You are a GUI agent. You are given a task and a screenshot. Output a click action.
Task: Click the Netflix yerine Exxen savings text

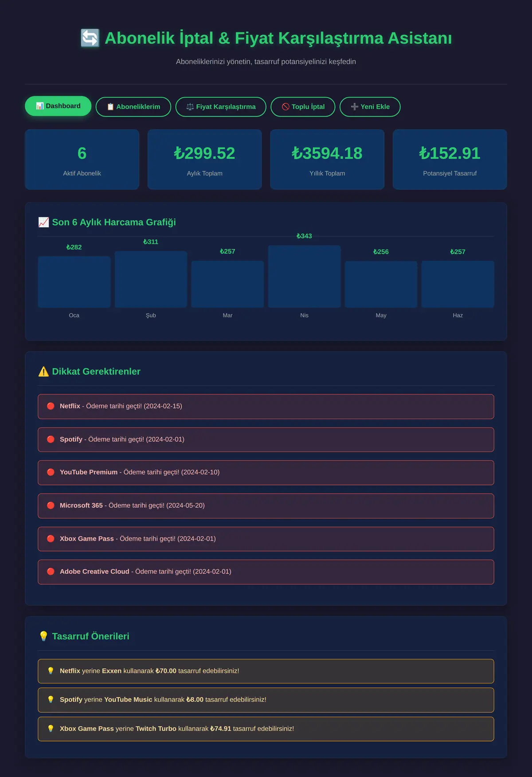(149, 671)
